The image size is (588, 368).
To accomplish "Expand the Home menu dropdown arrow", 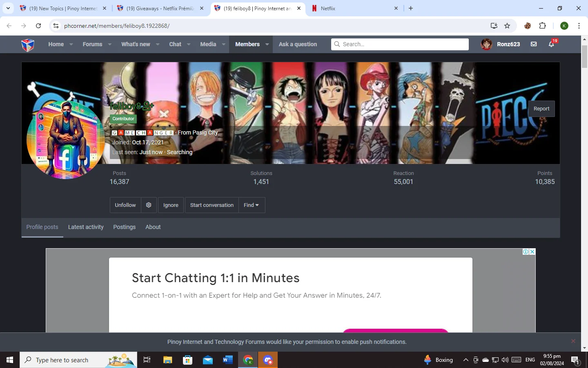I will click(71, 44).
